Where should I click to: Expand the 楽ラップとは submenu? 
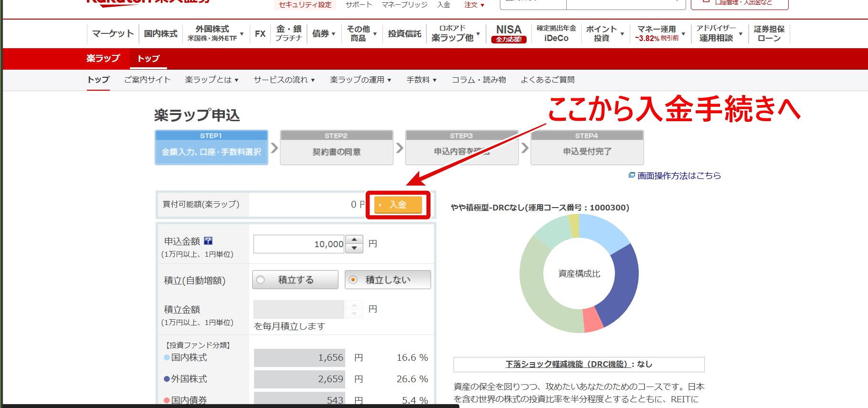[x=212, y=80]
